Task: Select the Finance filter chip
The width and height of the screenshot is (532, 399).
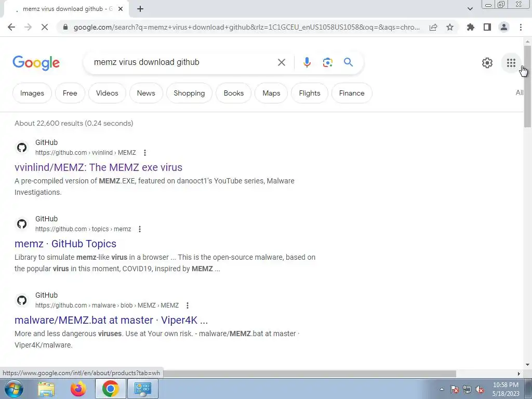Action: point(352,93)
